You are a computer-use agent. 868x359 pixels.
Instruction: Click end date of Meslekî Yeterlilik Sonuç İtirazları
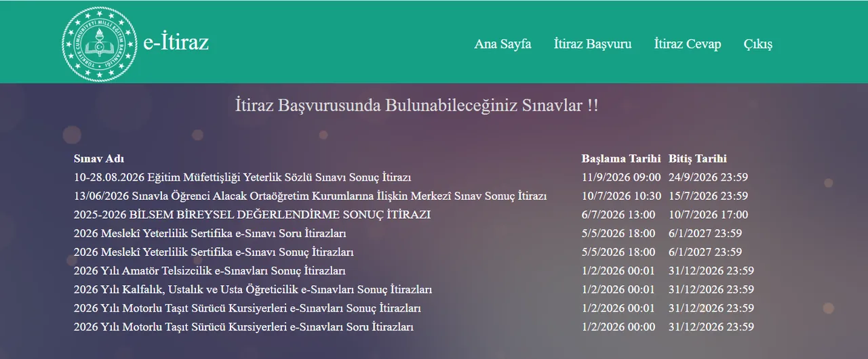pyautogui.click(x=705, y=253)
